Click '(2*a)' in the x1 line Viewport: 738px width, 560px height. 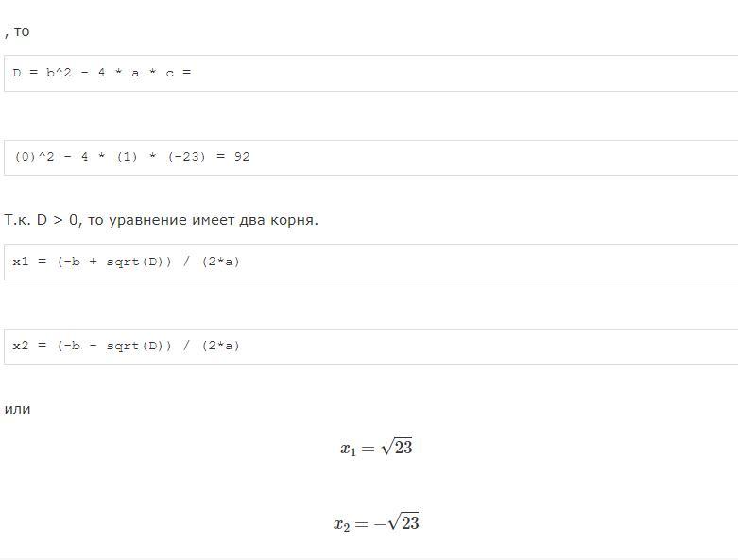coord(221,262)
